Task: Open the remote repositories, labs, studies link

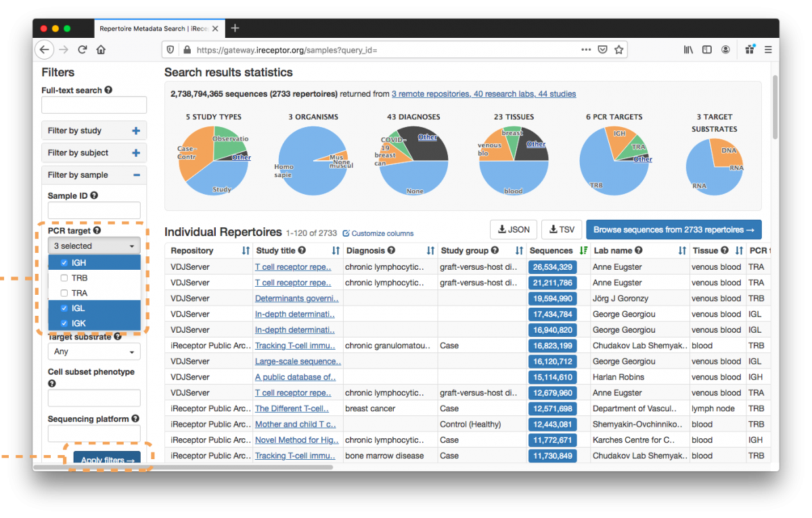Action: pyautogui.click(x=484, y=94)
